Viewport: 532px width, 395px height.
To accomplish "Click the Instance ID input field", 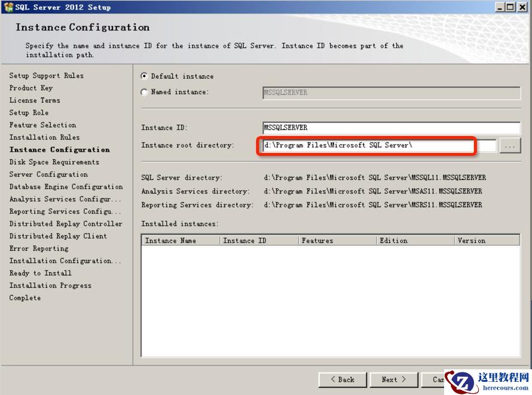I will coord(392,128).
